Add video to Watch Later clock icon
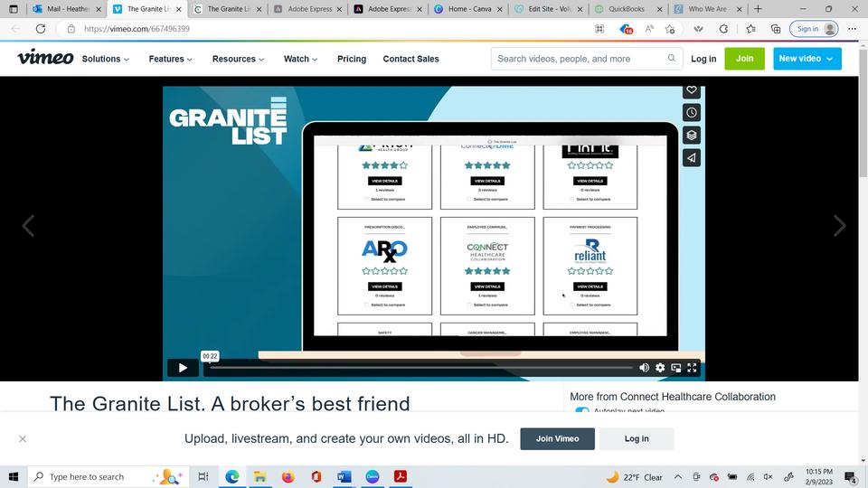This screenshot has height=488, width=868. pyautogui.click(x=692, y=113)
